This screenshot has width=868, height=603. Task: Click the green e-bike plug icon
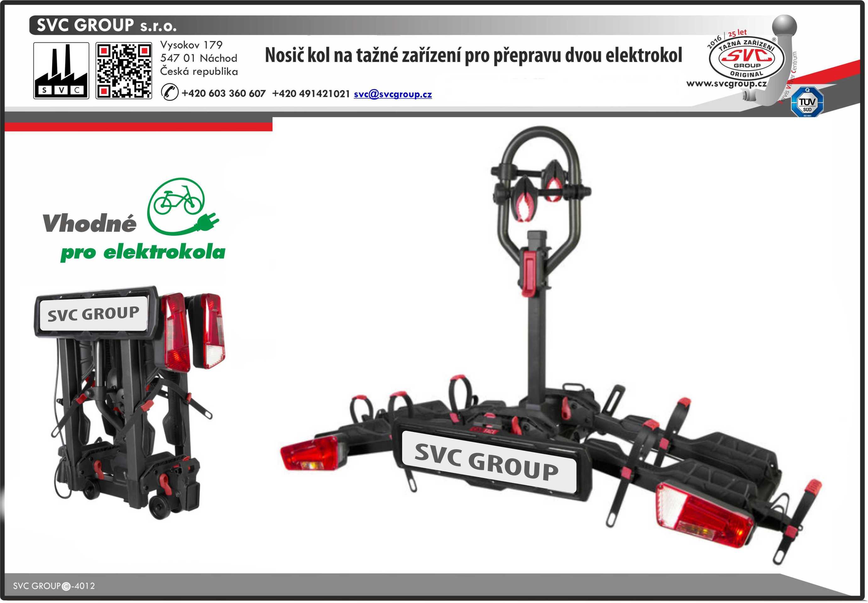point(183,206)
